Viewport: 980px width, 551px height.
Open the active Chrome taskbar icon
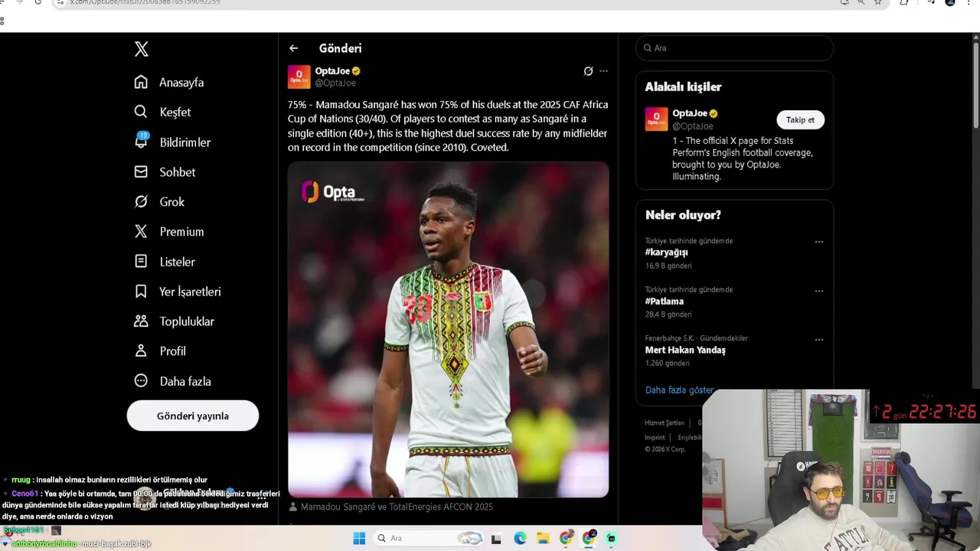[x=589, y=538]
